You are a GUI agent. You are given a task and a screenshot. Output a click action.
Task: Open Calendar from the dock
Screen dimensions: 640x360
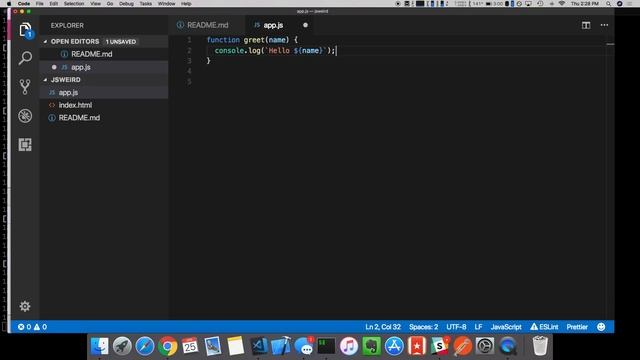[190, 346]
